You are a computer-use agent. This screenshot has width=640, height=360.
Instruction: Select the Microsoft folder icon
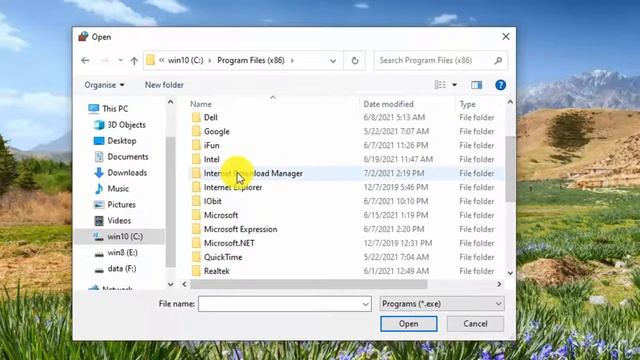196,215
